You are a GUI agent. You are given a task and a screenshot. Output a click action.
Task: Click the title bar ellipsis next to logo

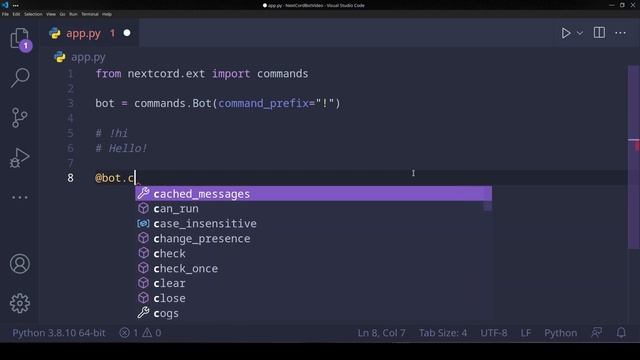(x=16, y=6)
